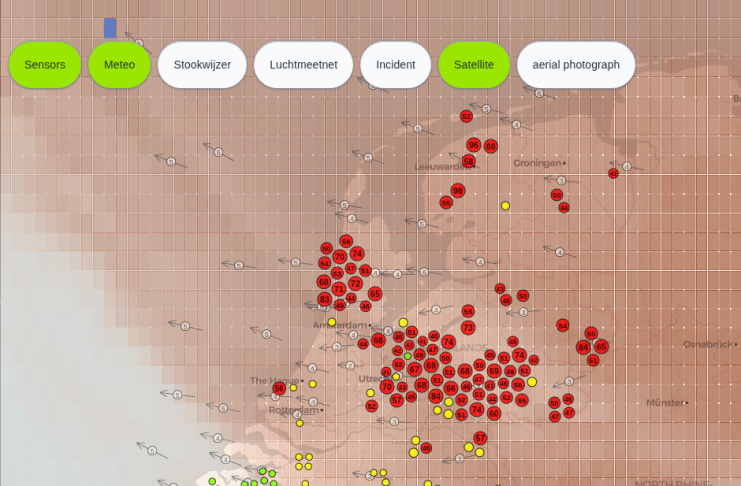Click the Osnabrück city label
741x486 pixels.
coord(710,345)
